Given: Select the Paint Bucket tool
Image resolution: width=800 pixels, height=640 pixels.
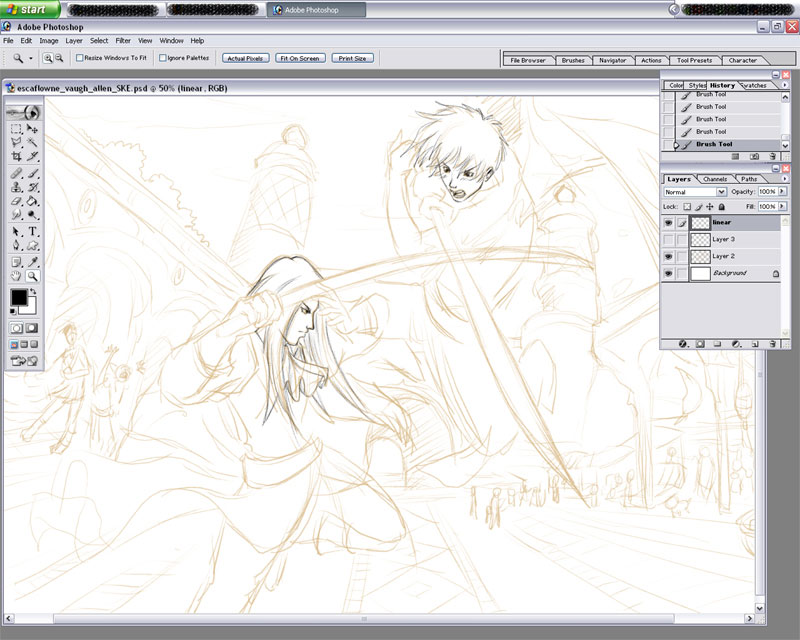Looking at the screenshot, I should click(x=32, y=201).
